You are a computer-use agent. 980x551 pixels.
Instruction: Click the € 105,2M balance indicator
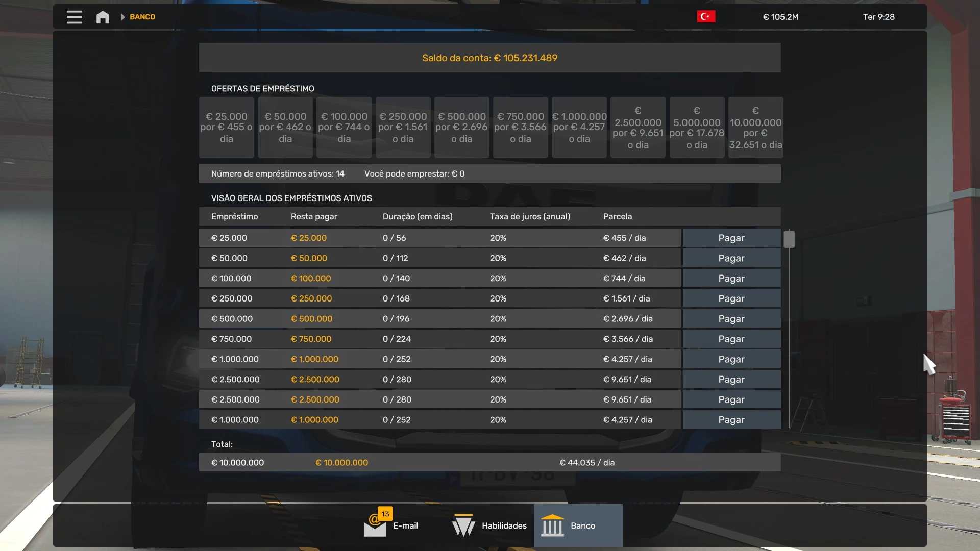point(780,17)
